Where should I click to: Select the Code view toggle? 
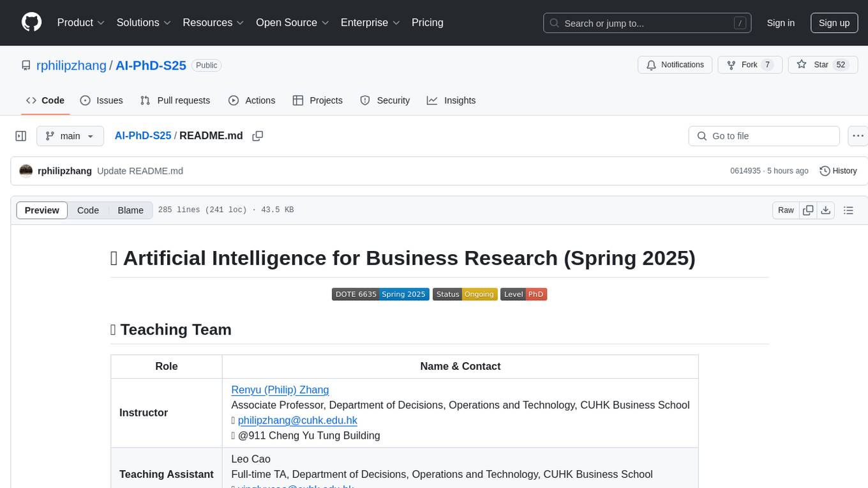(88, 210)
